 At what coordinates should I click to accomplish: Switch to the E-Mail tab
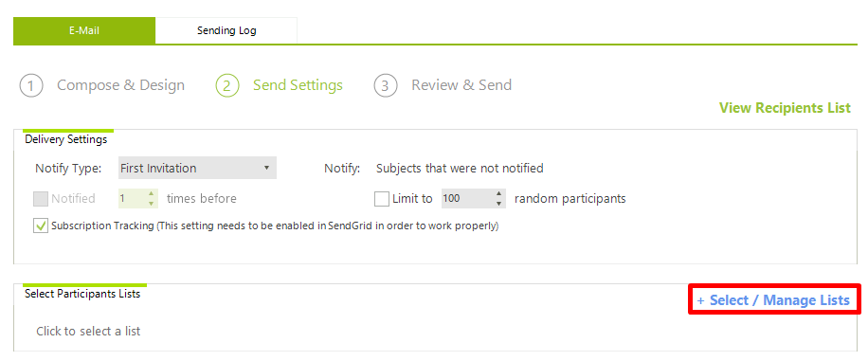point(84,30)
